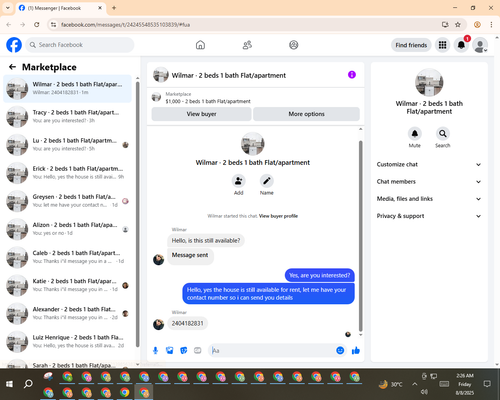500x400 pixels.
Task: Click the listing thumbnail in right panel
Action: tap(429, 82)
